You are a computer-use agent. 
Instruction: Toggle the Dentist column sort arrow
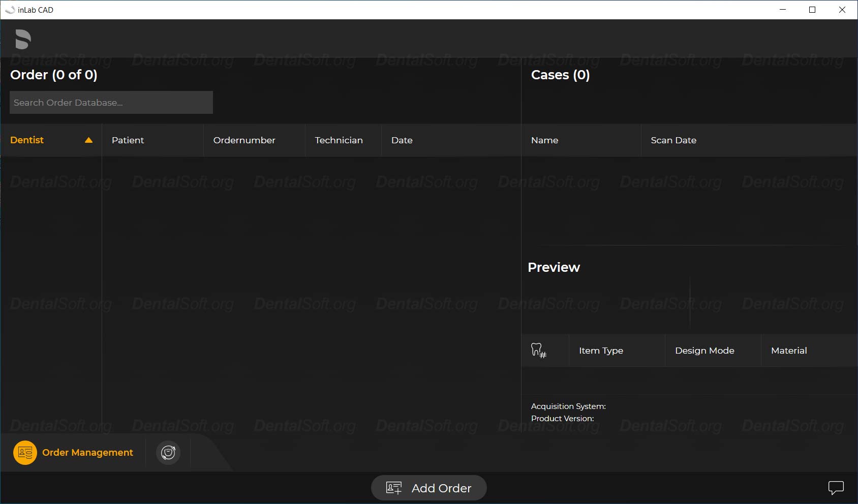click(x=88, y=140)
